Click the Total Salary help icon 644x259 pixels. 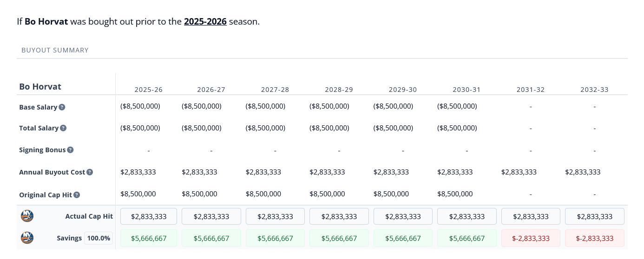click(x=63, y=128)
